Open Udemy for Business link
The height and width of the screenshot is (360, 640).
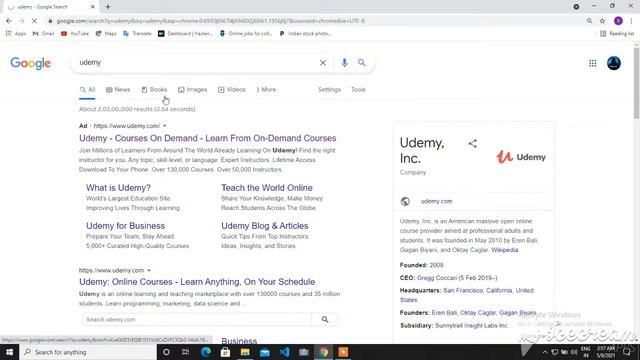click(x=125, y=226)
